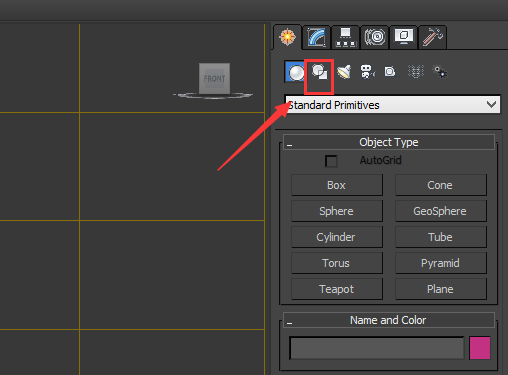The height and width of the screenshot is (375, 508).
Task: Enable the AutoGrid checkbox
Action: click(x=331, y=161)
